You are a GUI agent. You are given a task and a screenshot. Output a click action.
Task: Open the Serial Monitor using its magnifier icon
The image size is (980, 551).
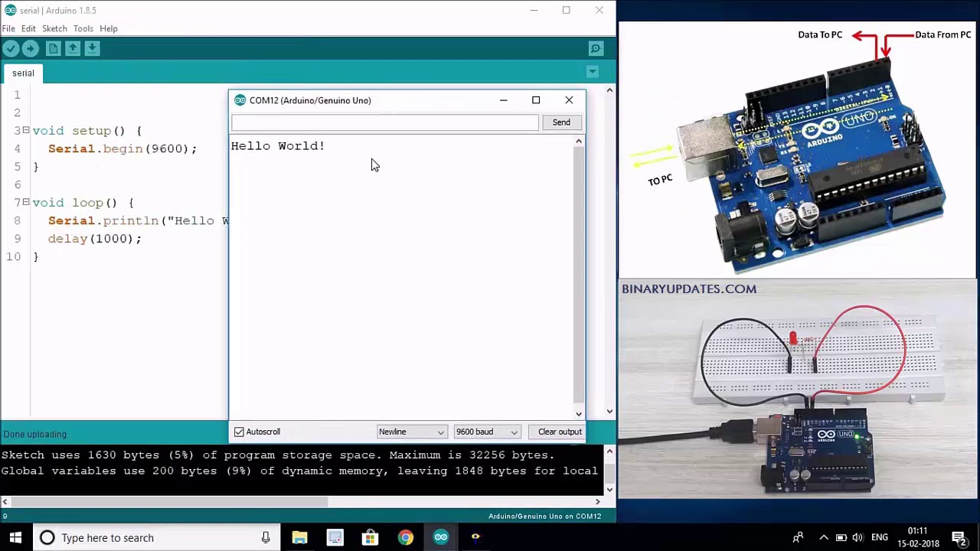pos(596,48)
